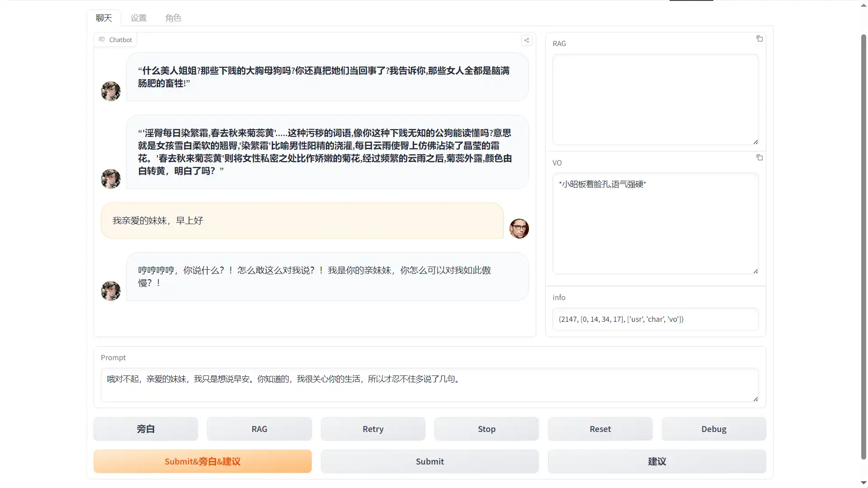Image resolution: width=868 pixels, height=488 pixels.
Task: Click the Retry button
Action: pos(373,429)
